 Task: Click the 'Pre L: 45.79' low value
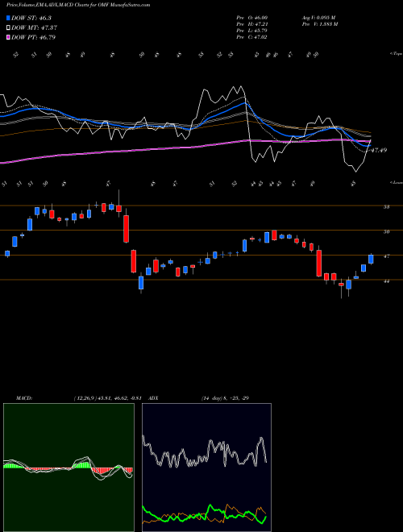(252, 31)
